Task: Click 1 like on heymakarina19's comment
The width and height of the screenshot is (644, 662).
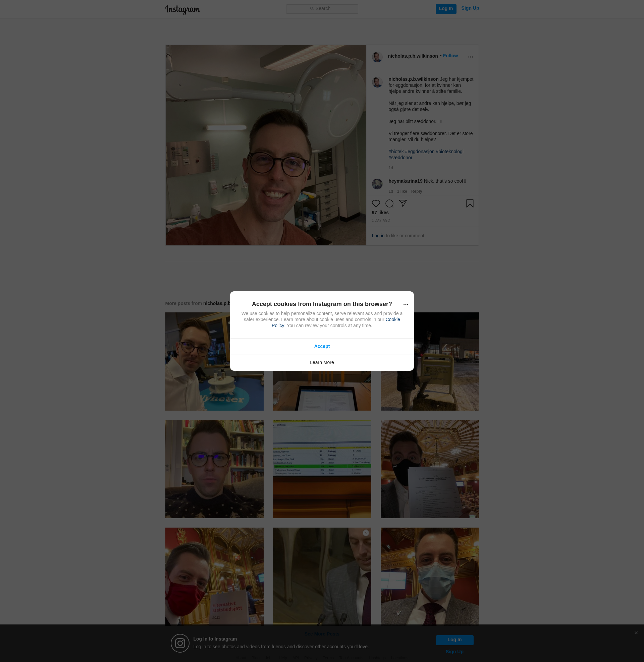Action: coord(402,191)
